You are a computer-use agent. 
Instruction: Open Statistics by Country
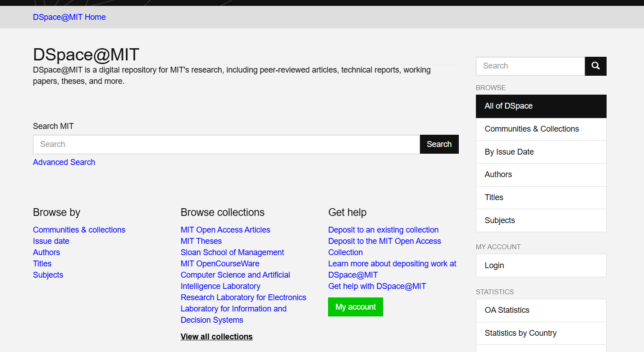coord(521,333)
